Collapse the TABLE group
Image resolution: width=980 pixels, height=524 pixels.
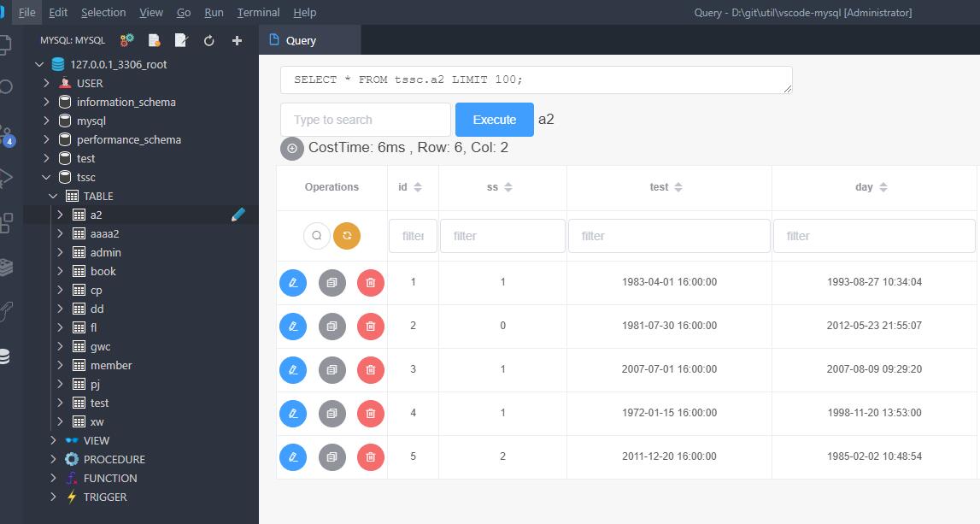[x=53, y=196]
